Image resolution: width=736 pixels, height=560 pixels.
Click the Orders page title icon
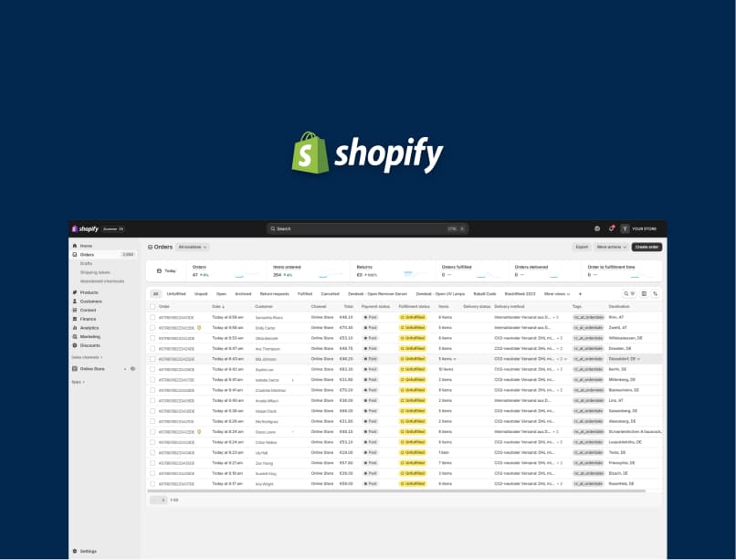(150, 247)
